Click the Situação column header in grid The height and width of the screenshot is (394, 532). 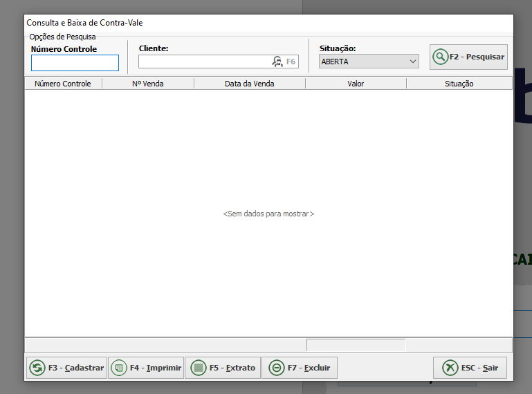tap(459, 84)
